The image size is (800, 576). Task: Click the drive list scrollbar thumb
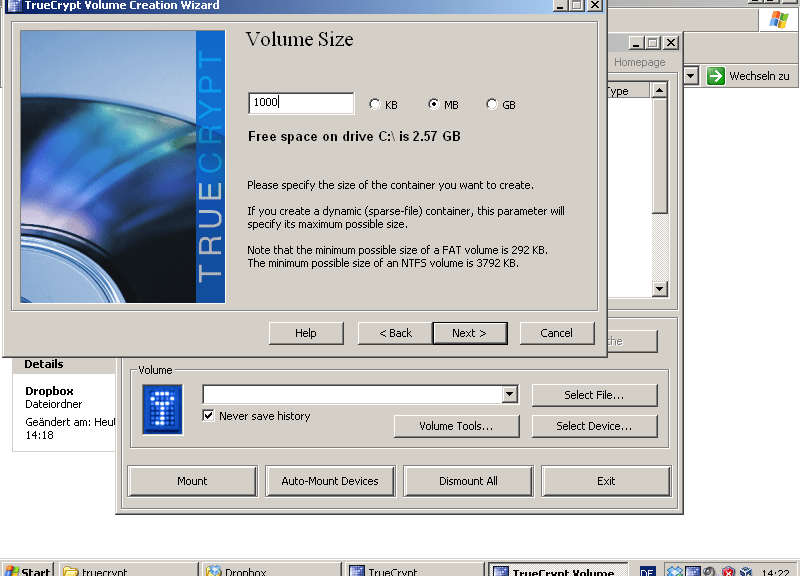click(660, 156)
